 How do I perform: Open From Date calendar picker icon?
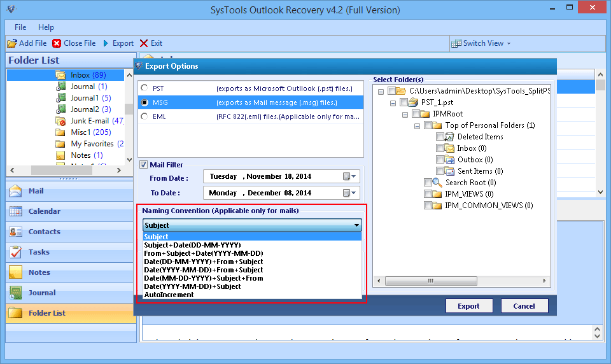tap(349, 176)
